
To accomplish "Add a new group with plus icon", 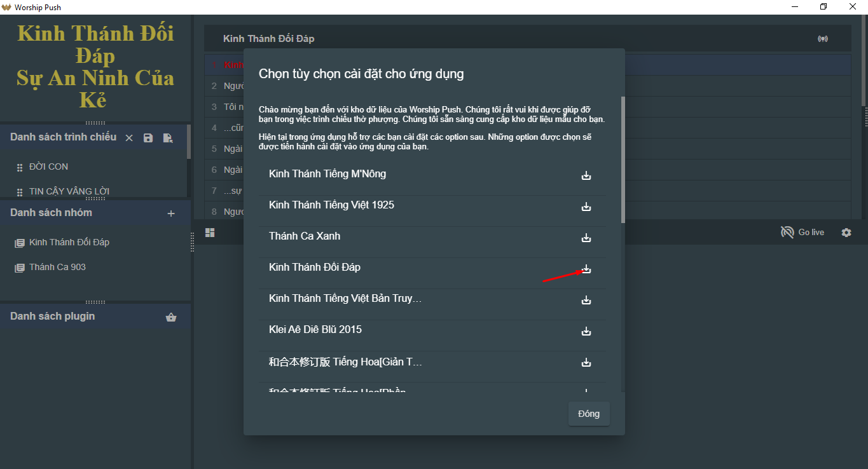I will 171,214.
